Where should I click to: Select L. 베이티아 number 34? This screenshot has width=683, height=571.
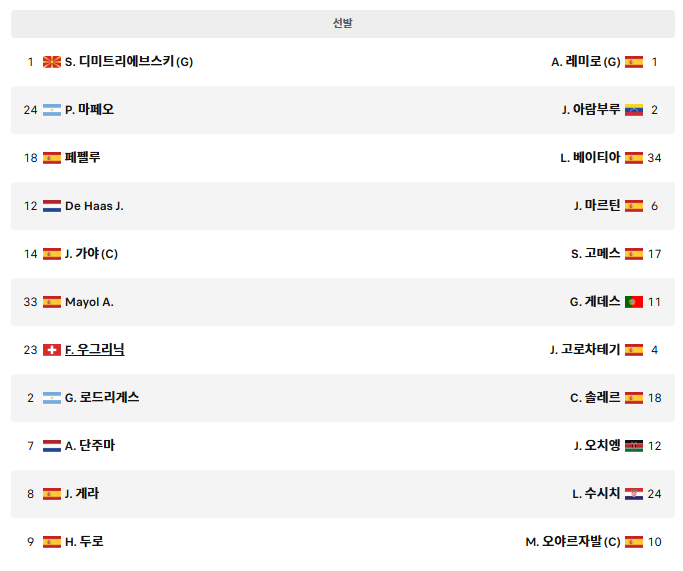pyautogui.click(x=654, y=158)
